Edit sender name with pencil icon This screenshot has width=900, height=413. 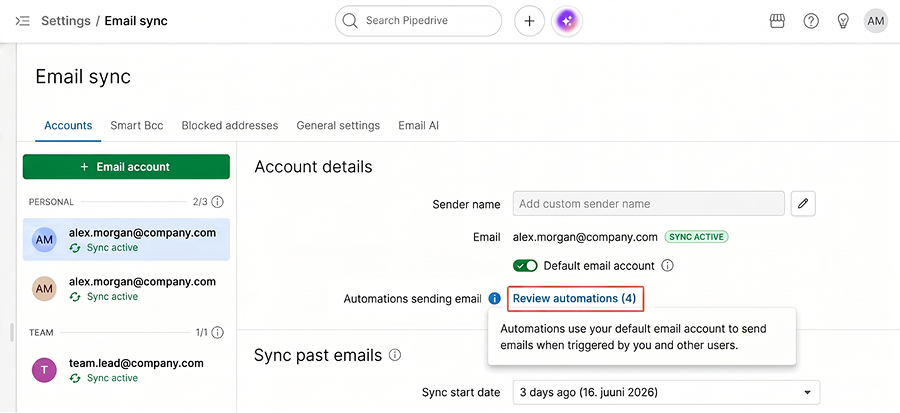(x=803, y=204)
